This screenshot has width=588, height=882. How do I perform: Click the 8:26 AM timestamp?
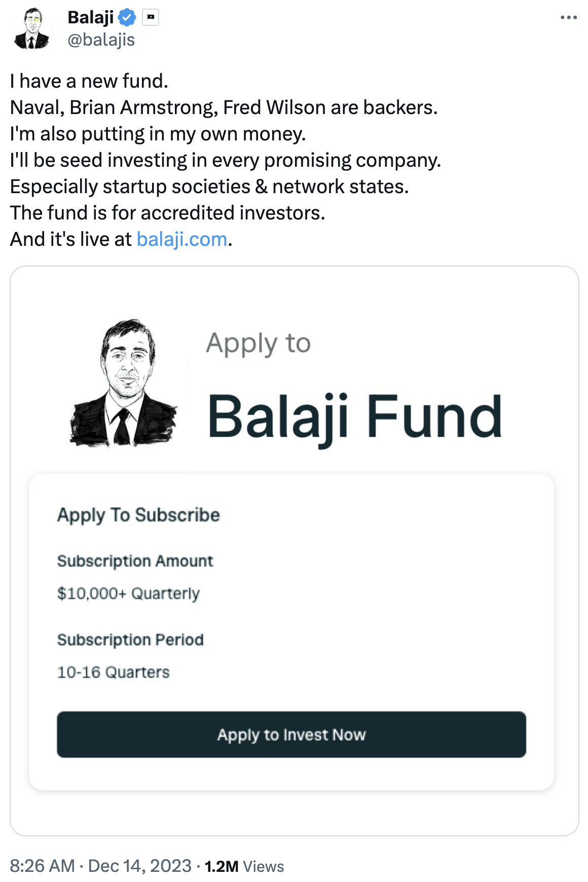[42, 866]
